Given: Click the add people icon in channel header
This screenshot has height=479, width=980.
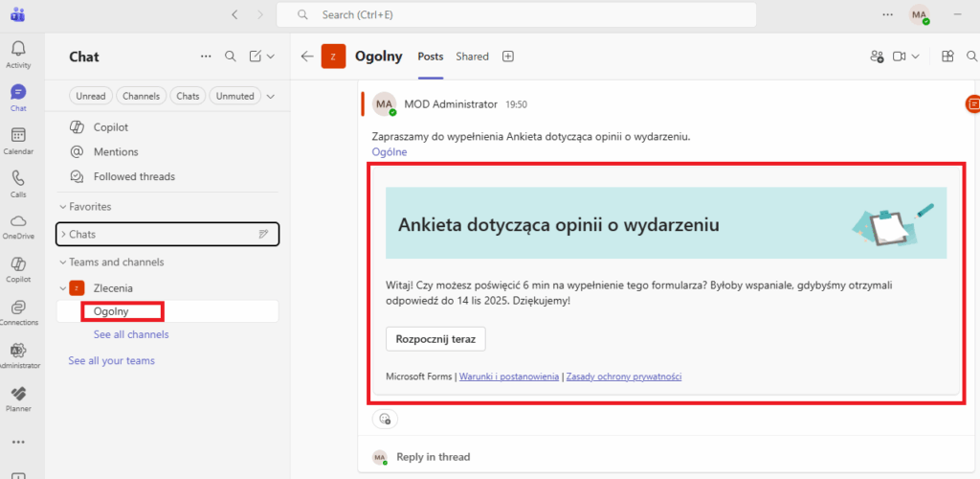Looking at the screenshot, I should [877, 57].
